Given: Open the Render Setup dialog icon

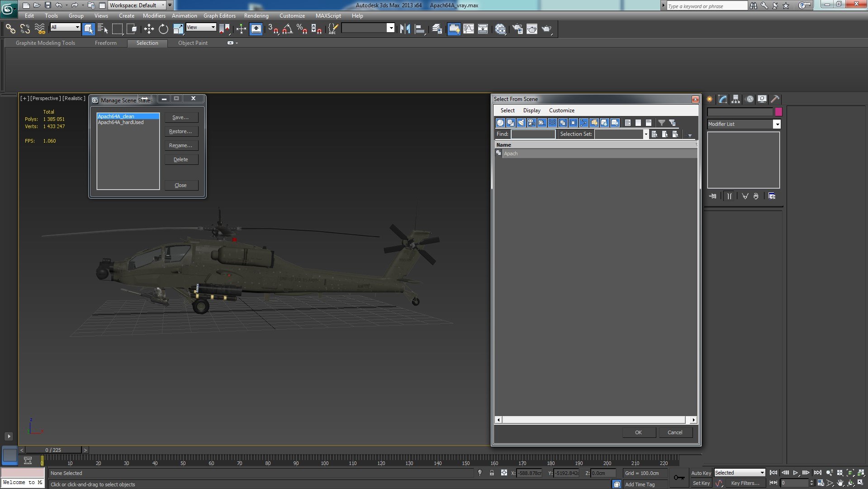Looking at the screenshot, I should coord(517,29).
